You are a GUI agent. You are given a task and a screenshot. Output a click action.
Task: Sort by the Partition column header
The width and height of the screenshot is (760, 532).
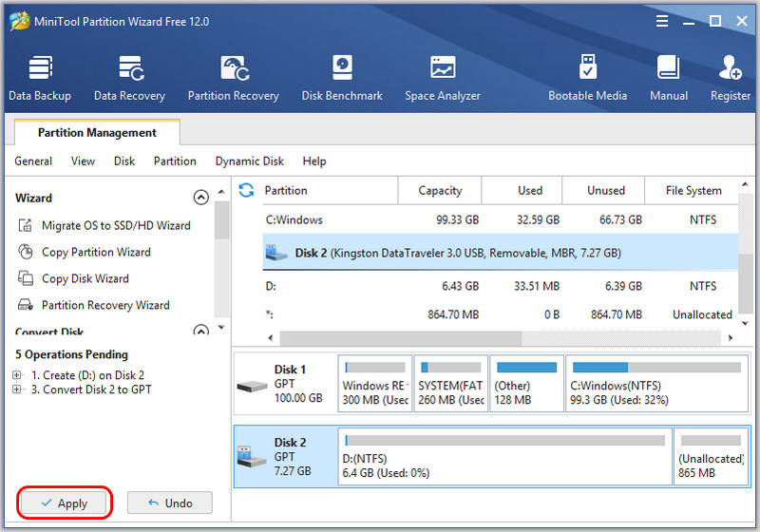point(330,190)
